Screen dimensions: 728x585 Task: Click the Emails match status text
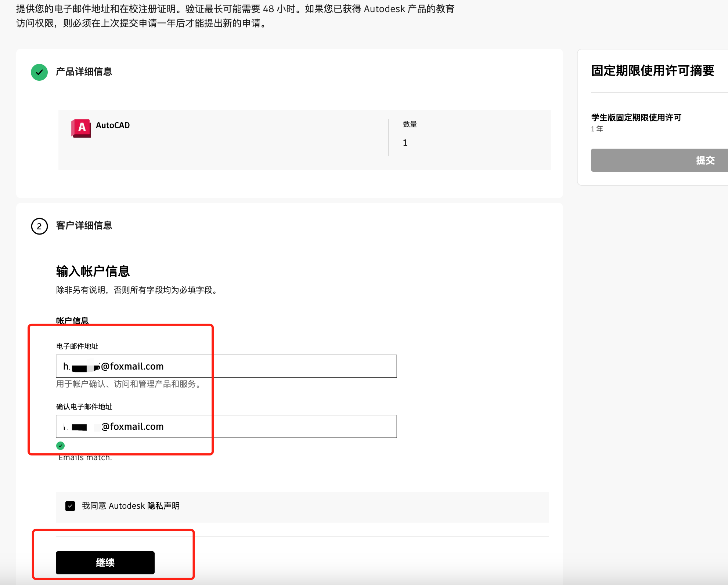(85, 458)
